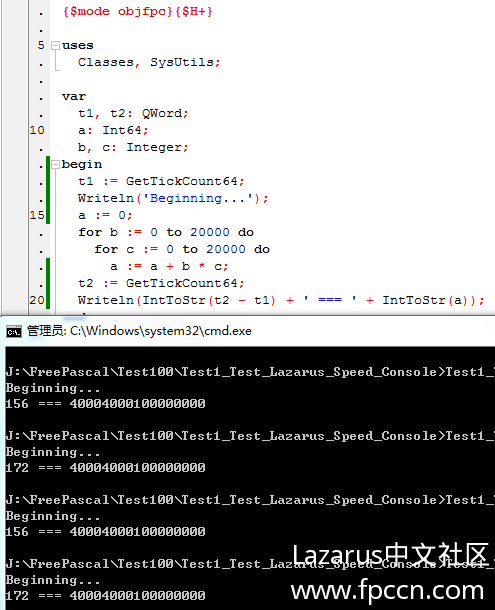Screen dimensions: 495x610
Task: Click the www.fpccn.com watermark text
Action: 387,591
